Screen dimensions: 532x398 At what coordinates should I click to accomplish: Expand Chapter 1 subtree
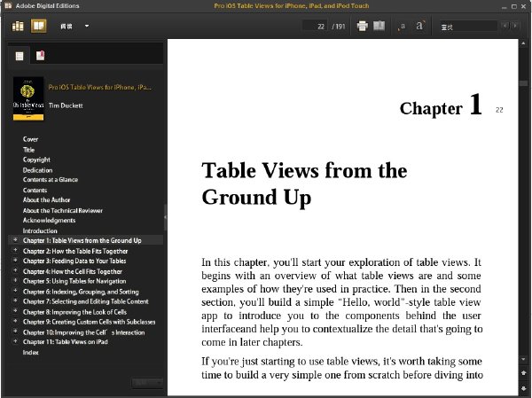[x=15, y=240]
